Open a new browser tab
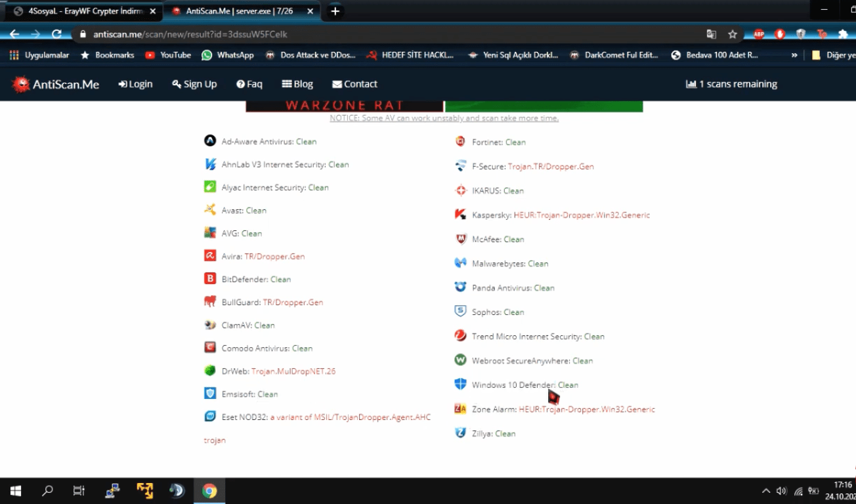The width and height of the screenshot is (856, 504). pos(335,11)
